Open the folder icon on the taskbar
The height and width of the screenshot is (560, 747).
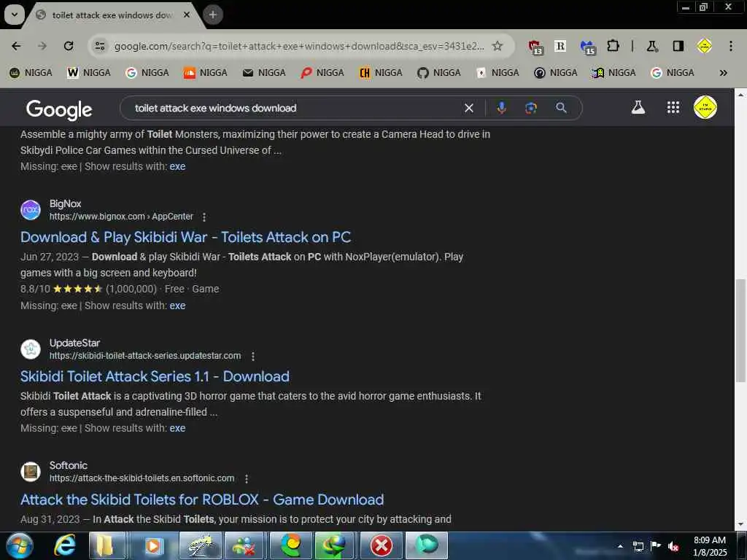[x=105, y=545]
